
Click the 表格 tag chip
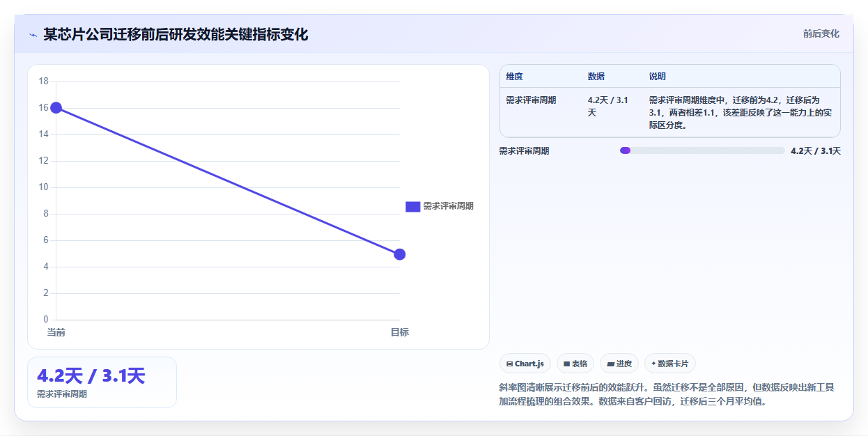pyautogui.click(x=575, y=364)
